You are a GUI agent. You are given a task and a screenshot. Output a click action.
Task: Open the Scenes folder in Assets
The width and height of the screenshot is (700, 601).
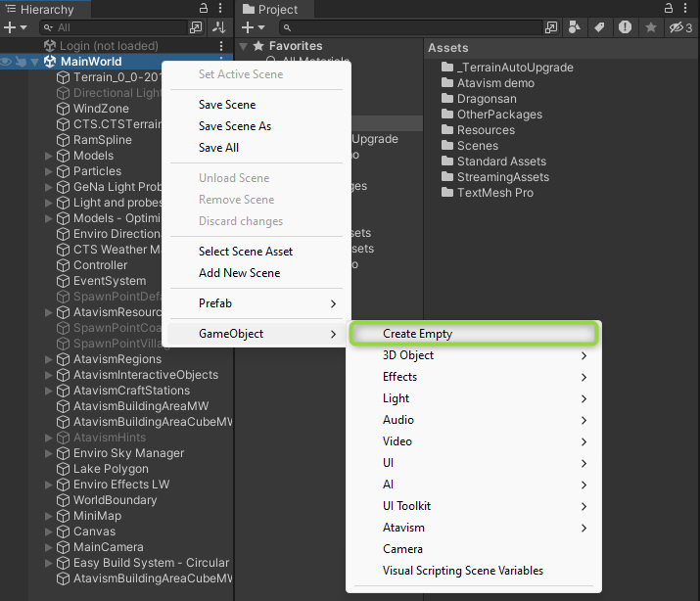(x=477, y=146)
